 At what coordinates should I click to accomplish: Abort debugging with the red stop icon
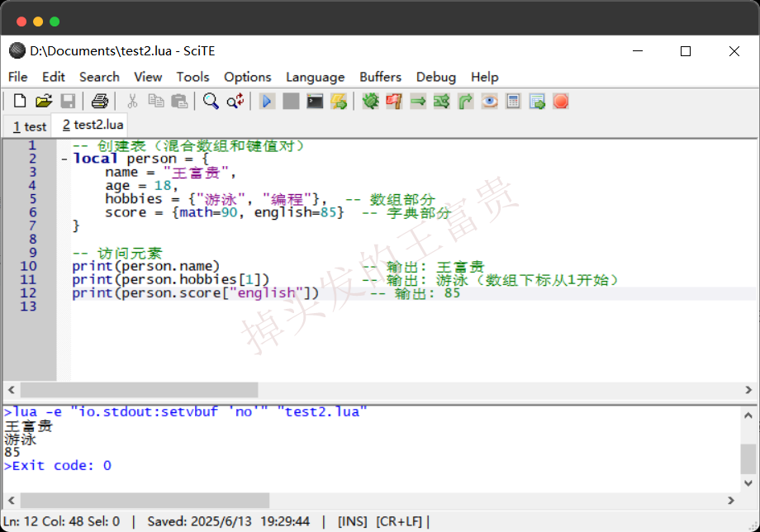561,100
